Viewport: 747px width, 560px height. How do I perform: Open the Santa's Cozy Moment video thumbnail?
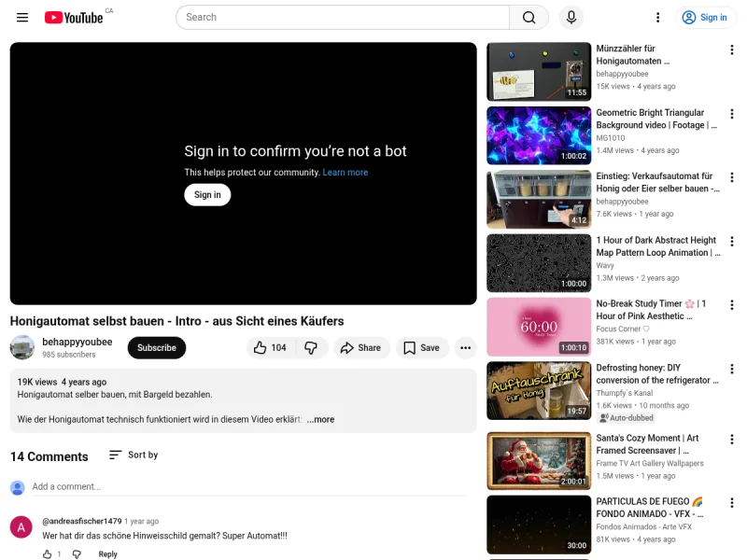539,461
